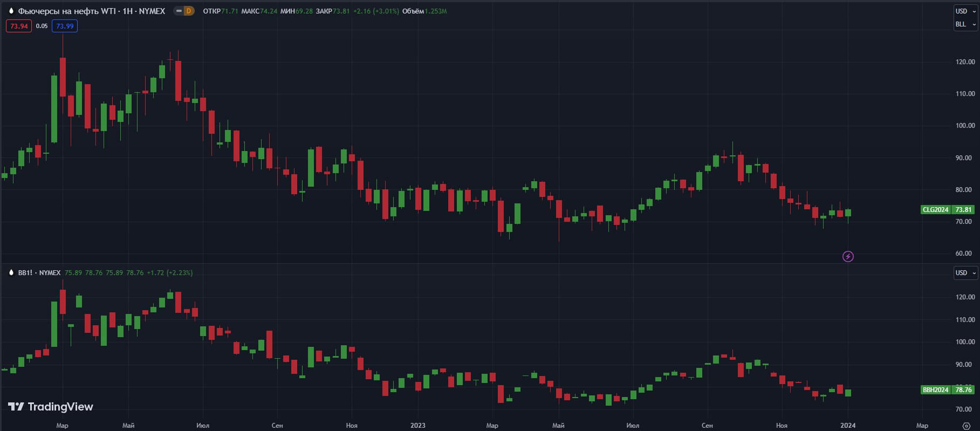Click the BB1! · NYMEX symbol legend
980x431 pixels.
[39, 273]
